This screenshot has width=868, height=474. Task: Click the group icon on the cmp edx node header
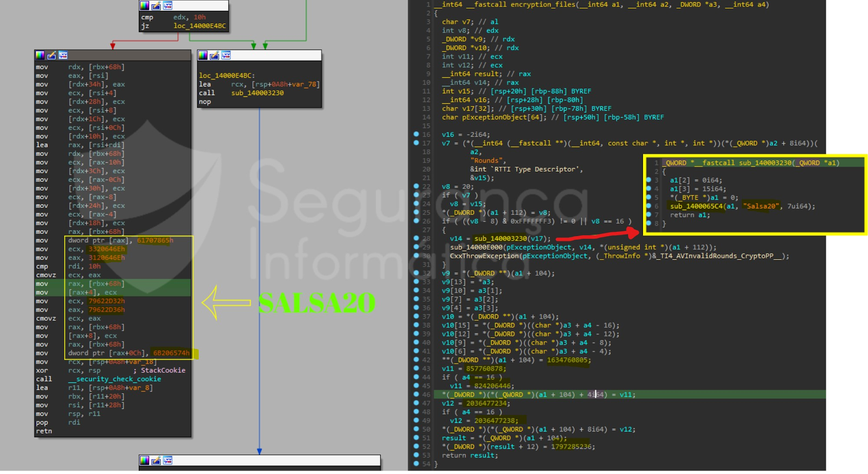168,5
